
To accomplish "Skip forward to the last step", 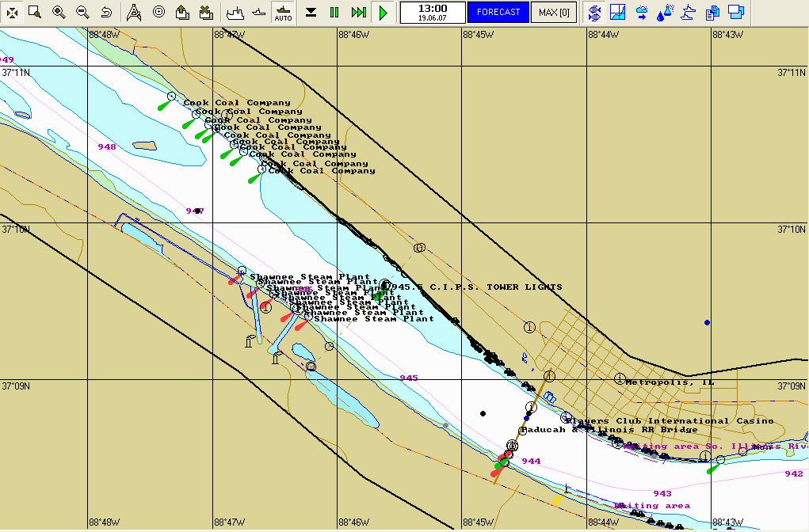I will coord(359,13).
